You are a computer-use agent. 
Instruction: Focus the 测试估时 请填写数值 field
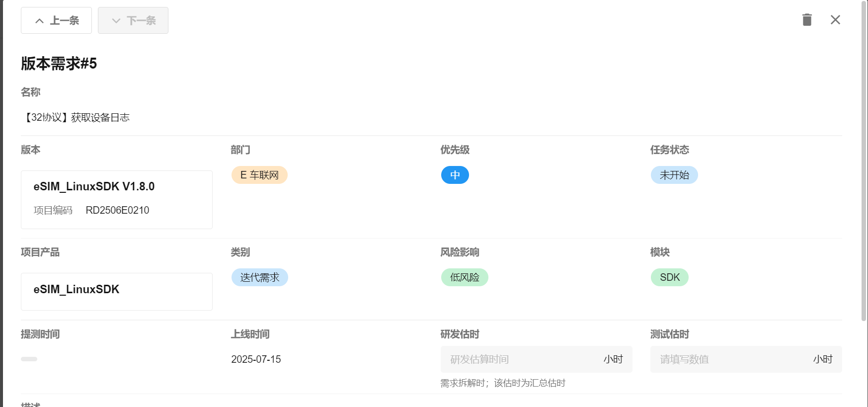(x=730, y=359)
